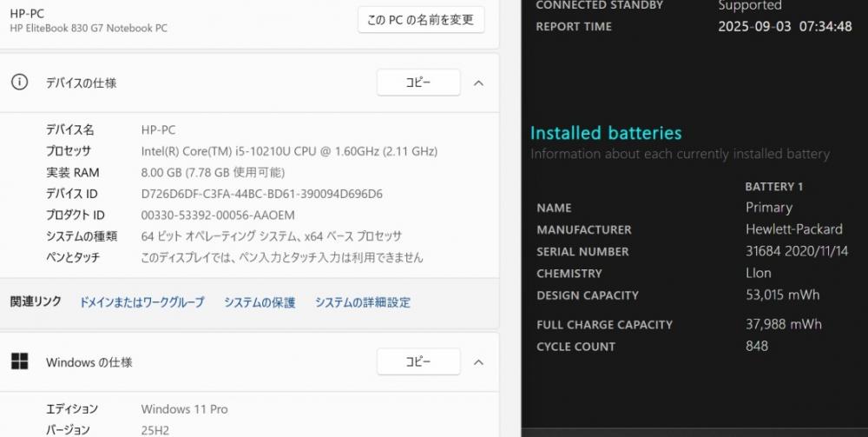Copy the Windows specifications with コピー

(x=418, y=361)
